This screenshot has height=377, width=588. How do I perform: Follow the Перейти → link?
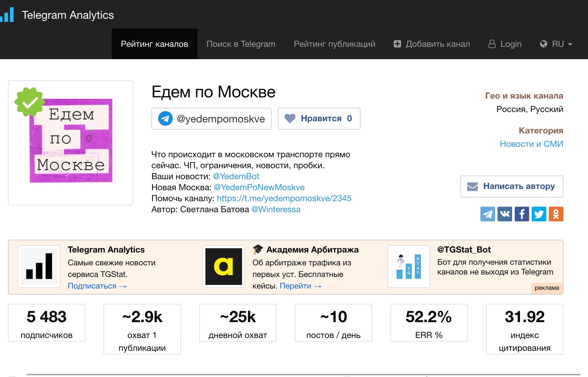(301, 286)
